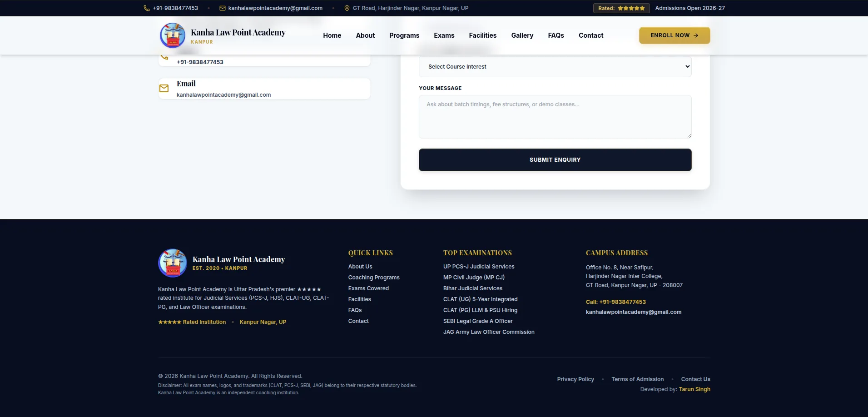Viewport: 868px width, 417px height.
Task: Open Exams Covered footer link
Action: tap(368, 288)
